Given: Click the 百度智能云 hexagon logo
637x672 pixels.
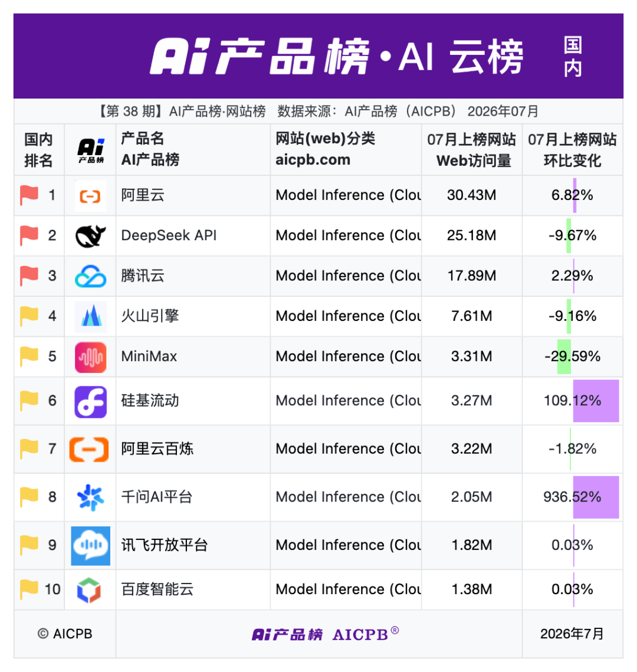Looking at the screenshot, I should pyautogui.click(x=88, y=590).
